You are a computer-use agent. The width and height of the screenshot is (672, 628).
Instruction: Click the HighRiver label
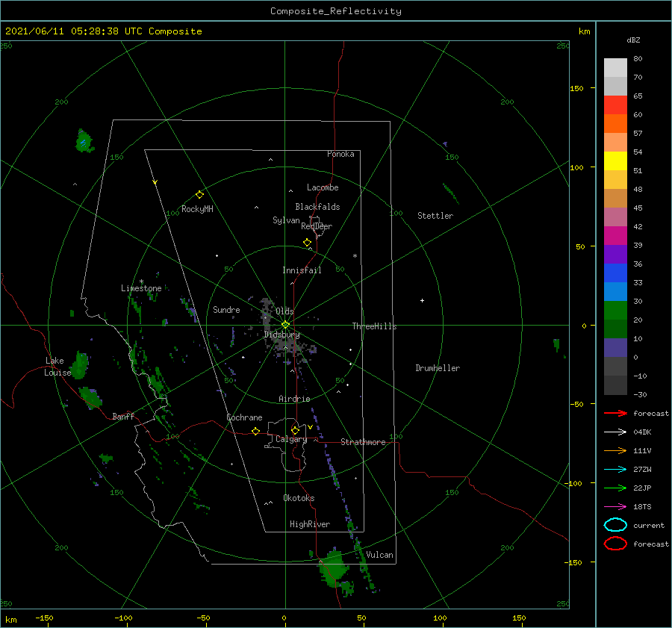tap(310, 524)
